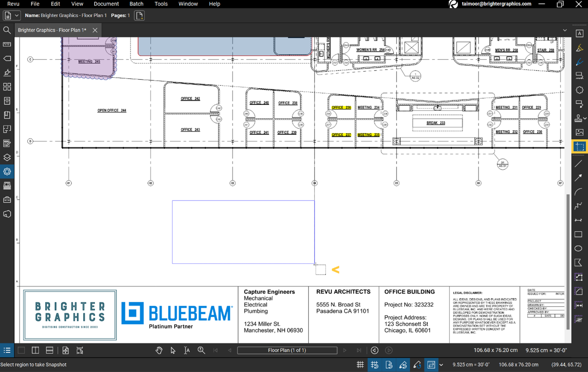
Task: Toggle Reuse Markup Tool in status bar
Action: 417,365
